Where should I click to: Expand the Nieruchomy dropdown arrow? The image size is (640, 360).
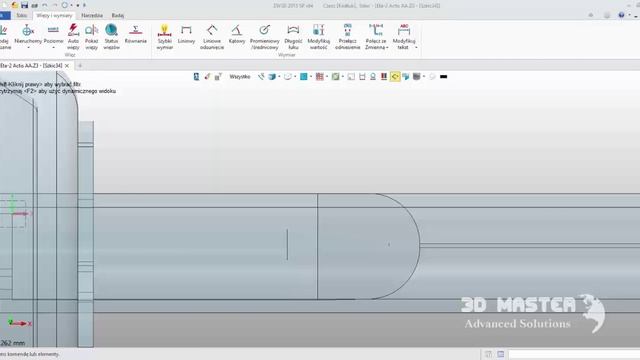point(28,48)
